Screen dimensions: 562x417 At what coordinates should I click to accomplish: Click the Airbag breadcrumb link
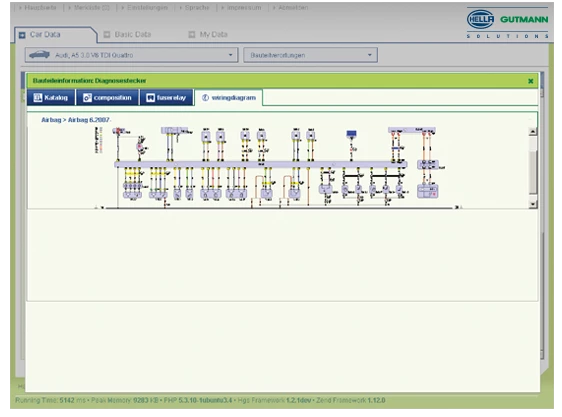point(51,120)
